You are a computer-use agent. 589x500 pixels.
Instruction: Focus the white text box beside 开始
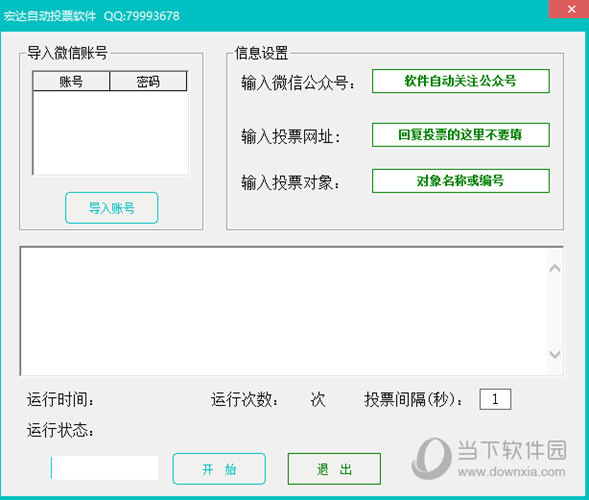[x=104, y=468]
